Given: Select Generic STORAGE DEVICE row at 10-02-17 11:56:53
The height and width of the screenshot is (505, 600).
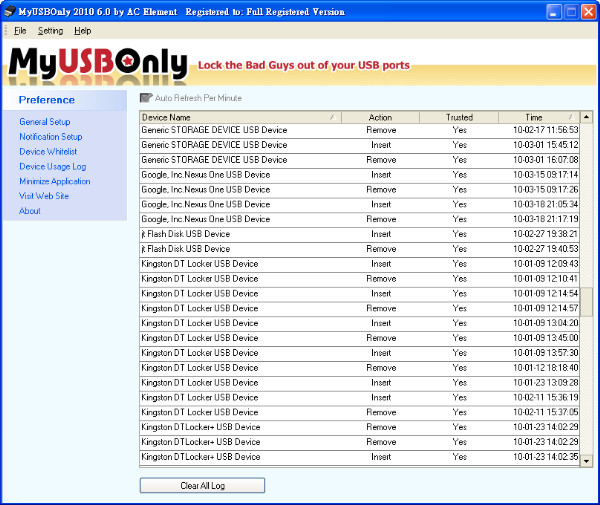Looking at the screenshot, I should point(359,130).
